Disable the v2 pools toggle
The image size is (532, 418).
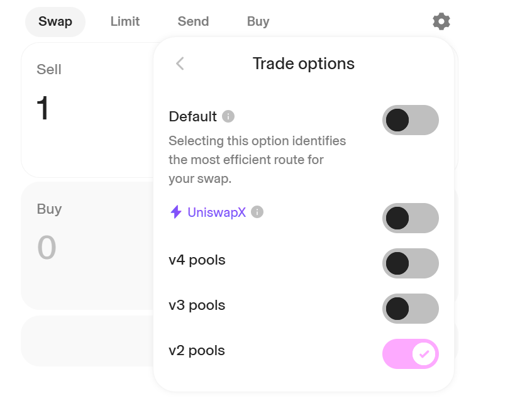tap(411, 354)
